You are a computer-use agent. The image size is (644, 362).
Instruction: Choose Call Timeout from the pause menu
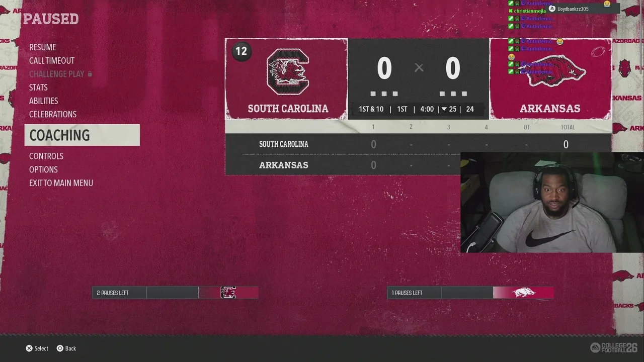(52, 61)
